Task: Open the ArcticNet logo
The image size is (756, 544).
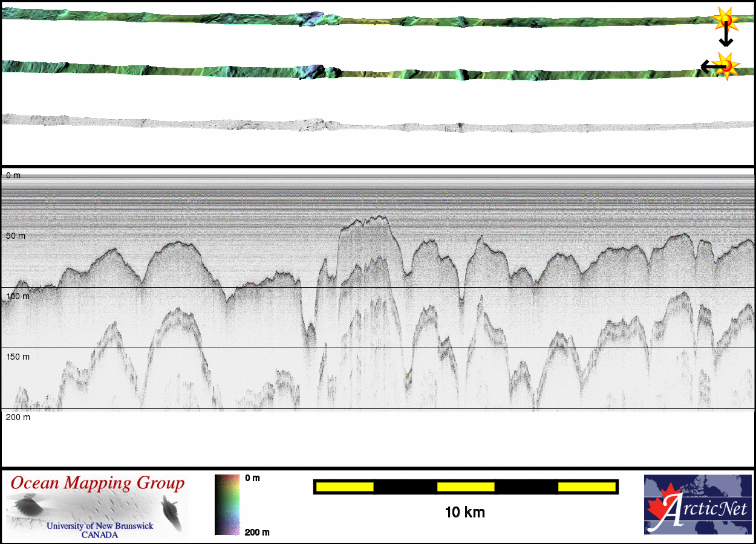Action: [697, 505]
